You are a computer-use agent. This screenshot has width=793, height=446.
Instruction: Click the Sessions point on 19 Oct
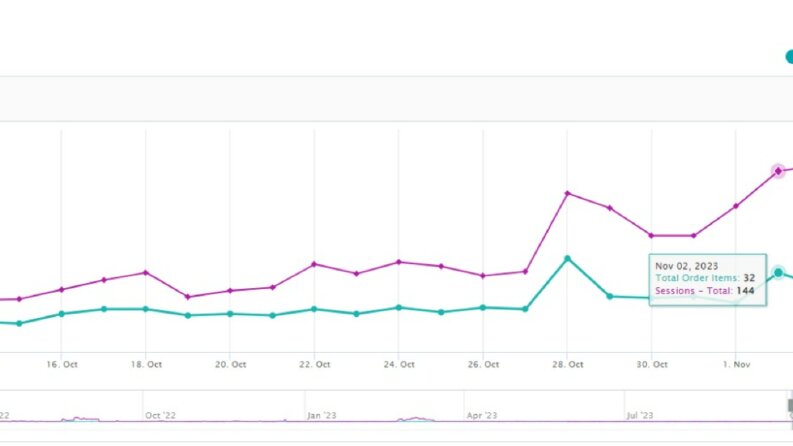click(188, 297)
